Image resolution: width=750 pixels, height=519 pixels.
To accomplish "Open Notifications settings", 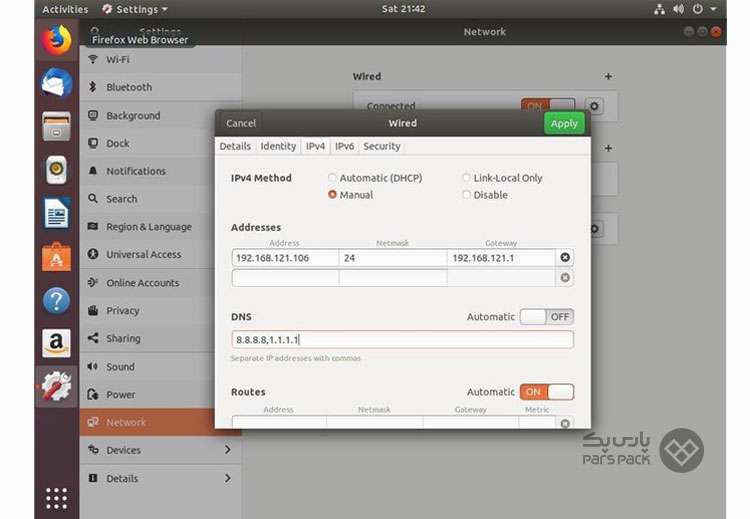I will coord(160,171).
